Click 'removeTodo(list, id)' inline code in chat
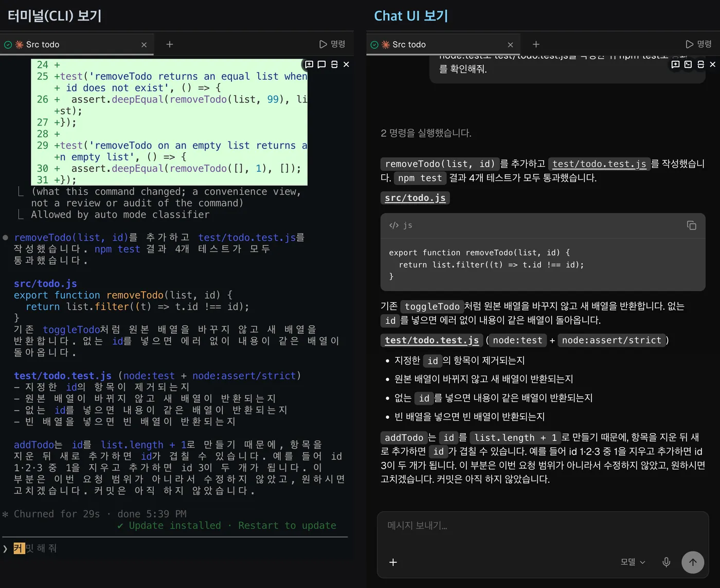 [440, 164]
